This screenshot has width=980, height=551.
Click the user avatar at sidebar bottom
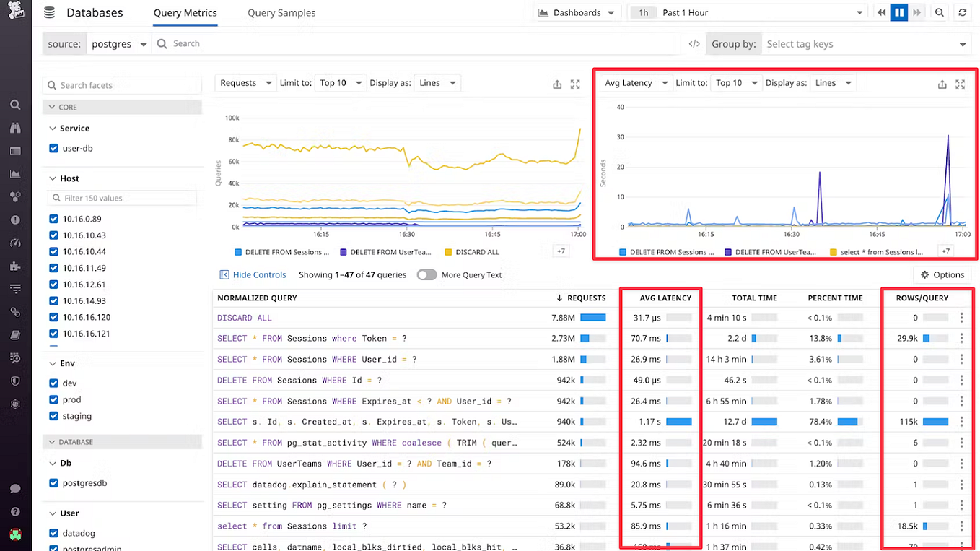pos(15,535)
